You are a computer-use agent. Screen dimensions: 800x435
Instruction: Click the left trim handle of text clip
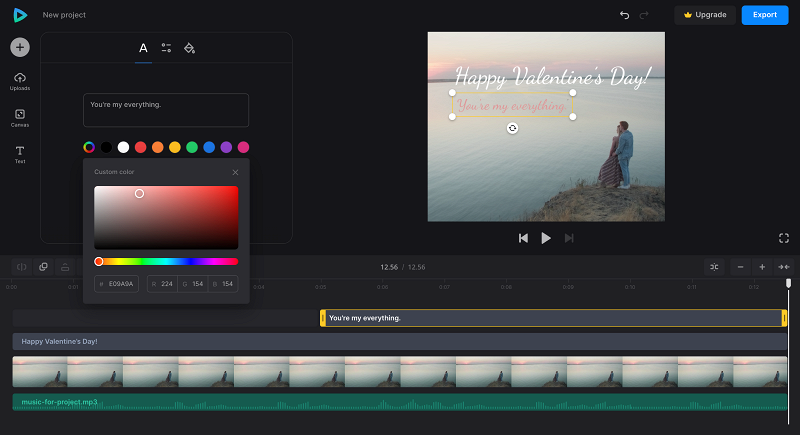323,318
